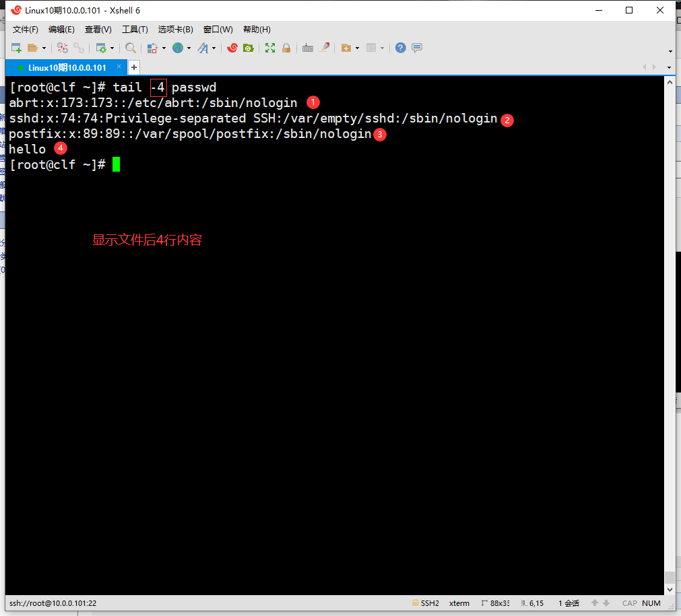Expand the Open Session dropdown arrow
Screen dimensions: 681x616
[x=44, y=48]
